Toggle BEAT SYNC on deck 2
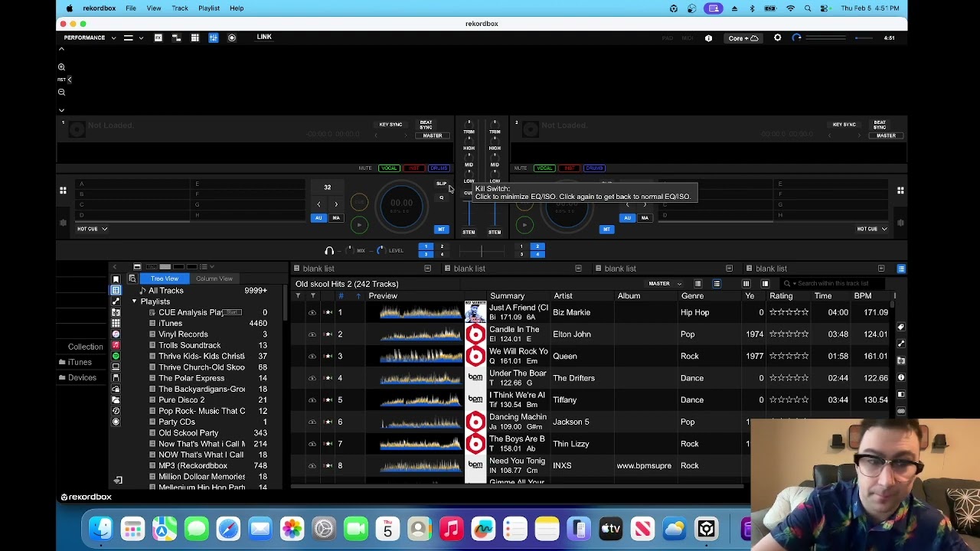Screen dimensions: 980x551 pyautogui.click(x=880, y=125)
